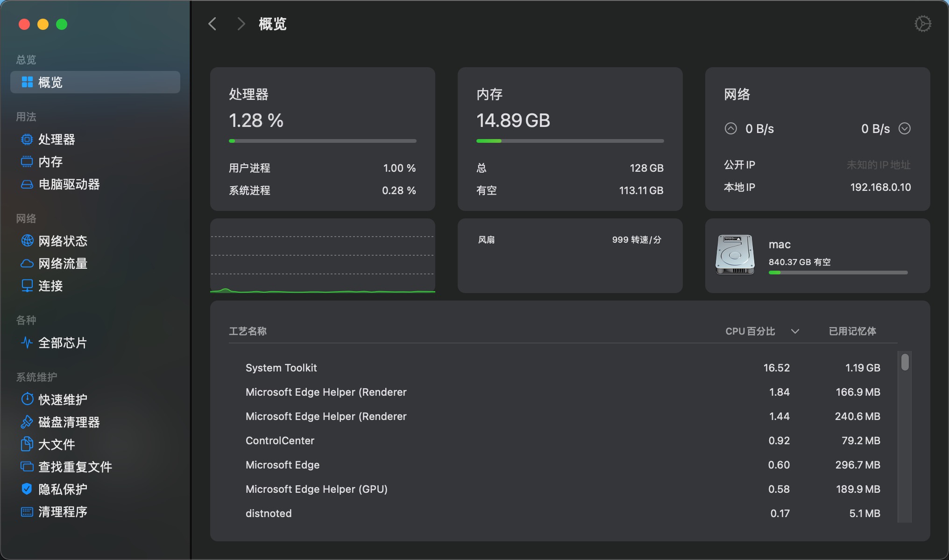Click the 网络状态 globe icon
Image resolution: width=949 pixels, height=560 pixels.
[x=27, y=241]
